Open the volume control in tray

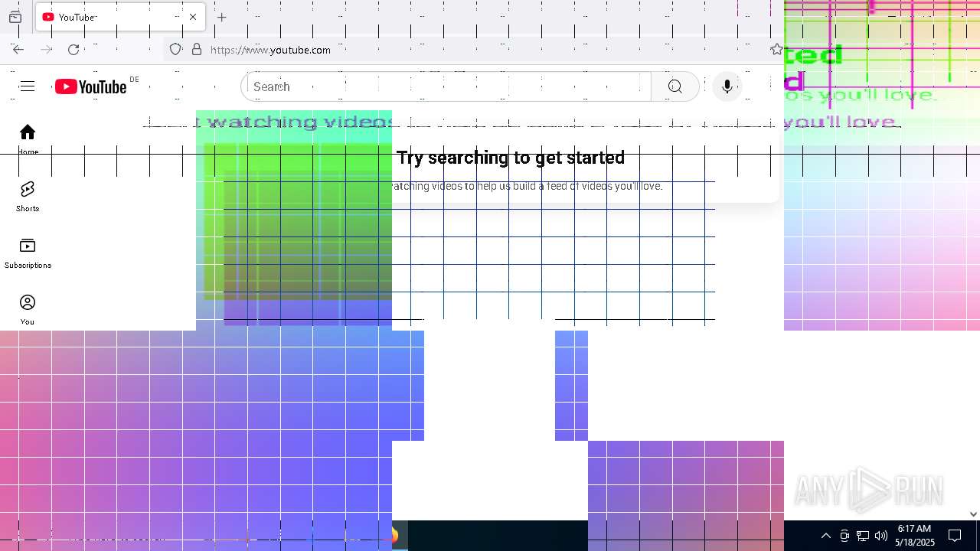coord(881,536)
